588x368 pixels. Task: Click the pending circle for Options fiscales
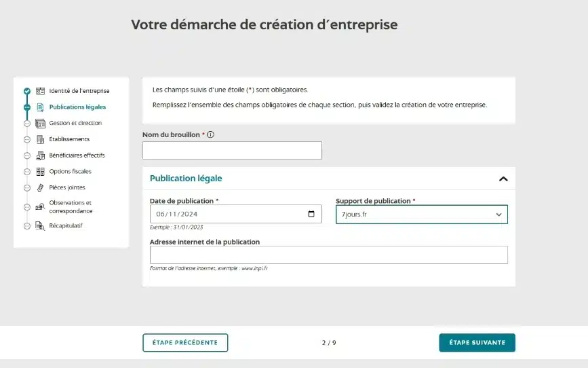27,172
